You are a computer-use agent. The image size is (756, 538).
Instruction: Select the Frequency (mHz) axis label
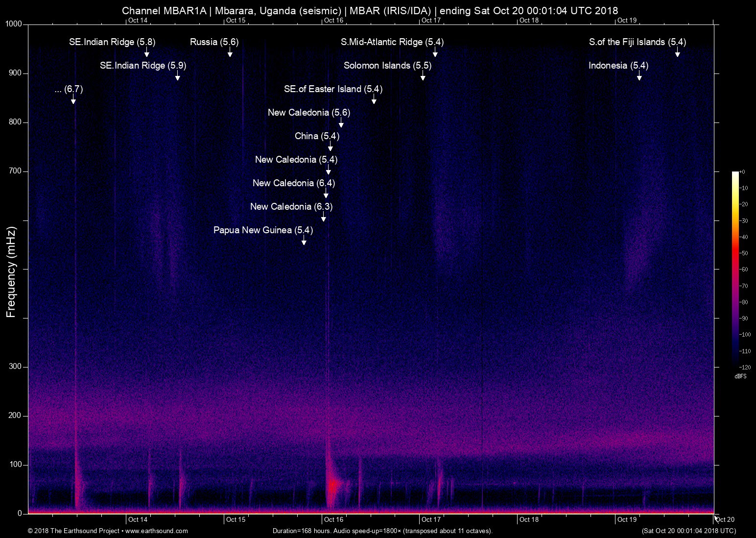click(x=10, y=267)
